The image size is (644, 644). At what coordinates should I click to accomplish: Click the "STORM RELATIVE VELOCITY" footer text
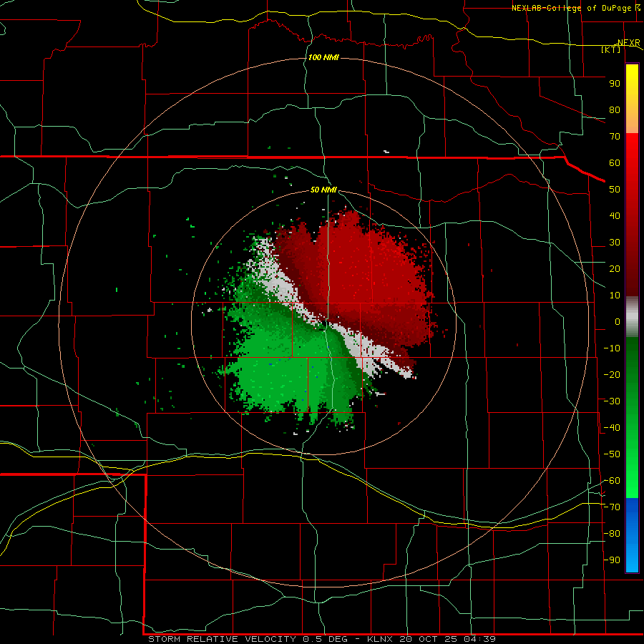222,639
